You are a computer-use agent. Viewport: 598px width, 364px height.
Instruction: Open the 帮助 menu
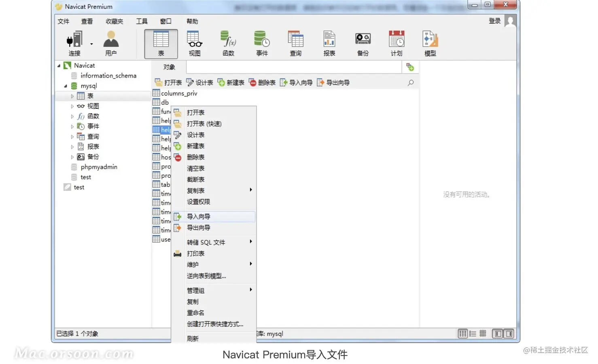192,21
